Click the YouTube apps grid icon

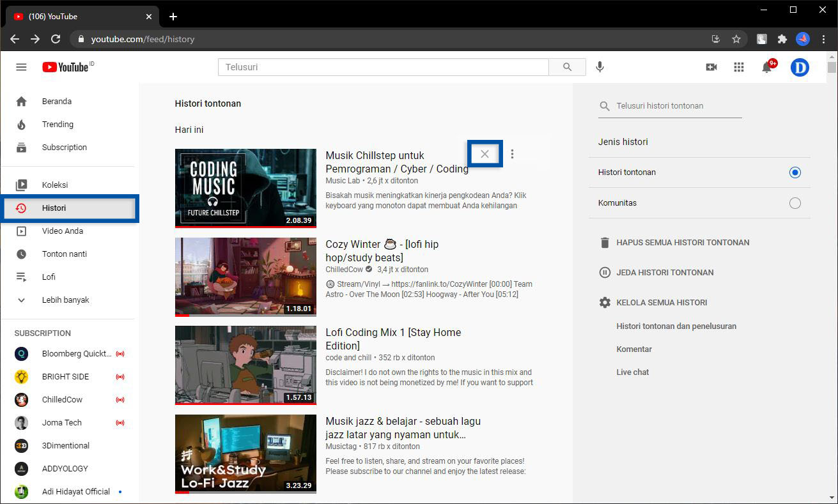coord(738,66)
